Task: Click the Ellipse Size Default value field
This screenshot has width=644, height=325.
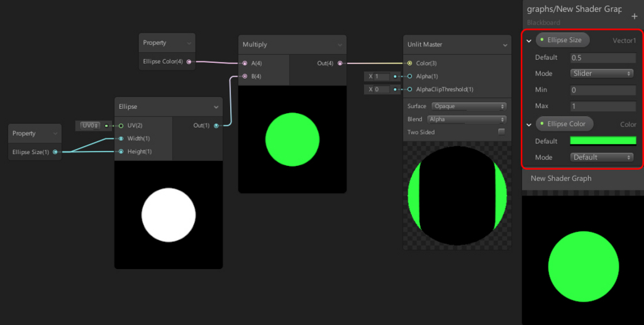Action: click(603, 58)
